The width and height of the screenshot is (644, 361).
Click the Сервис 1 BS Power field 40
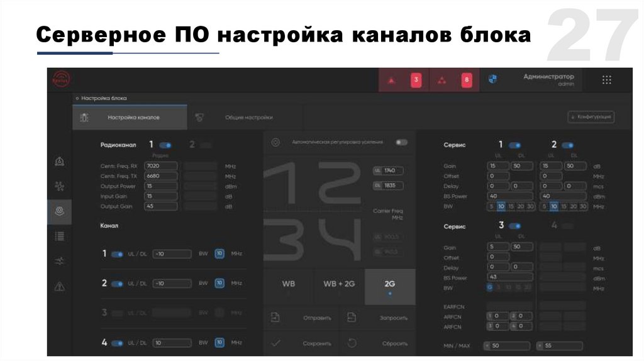(510, 196)
